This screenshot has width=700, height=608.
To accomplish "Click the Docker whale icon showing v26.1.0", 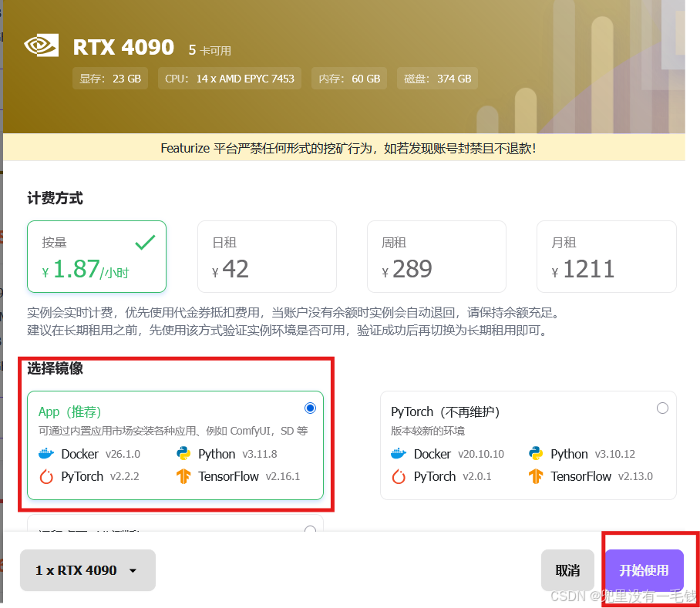I will tap(47, 454).
